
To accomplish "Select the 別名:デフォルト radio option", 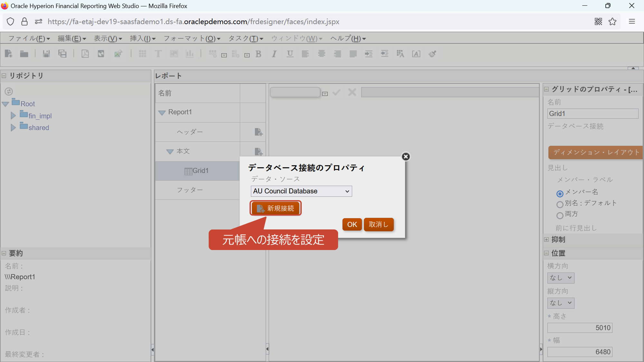I will (560, 204).
